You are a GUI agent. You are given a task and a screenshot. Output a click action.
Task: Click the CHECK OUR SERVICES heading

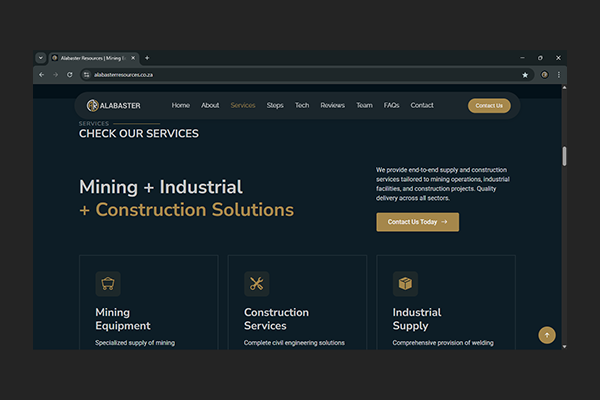click(139, 134)
